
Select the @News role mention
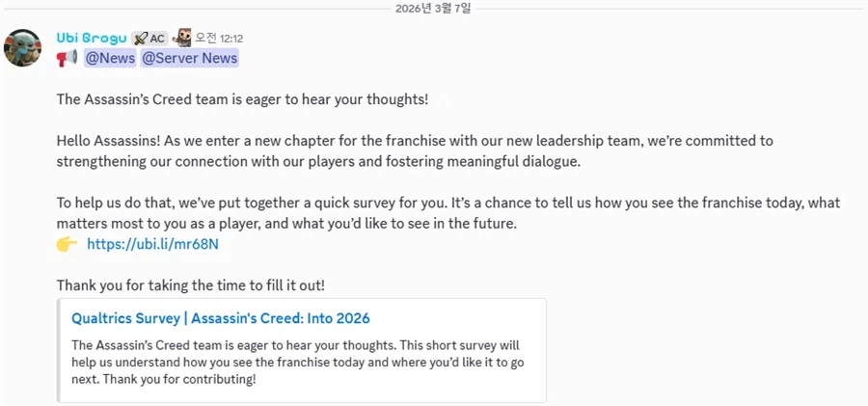[110, 59]
